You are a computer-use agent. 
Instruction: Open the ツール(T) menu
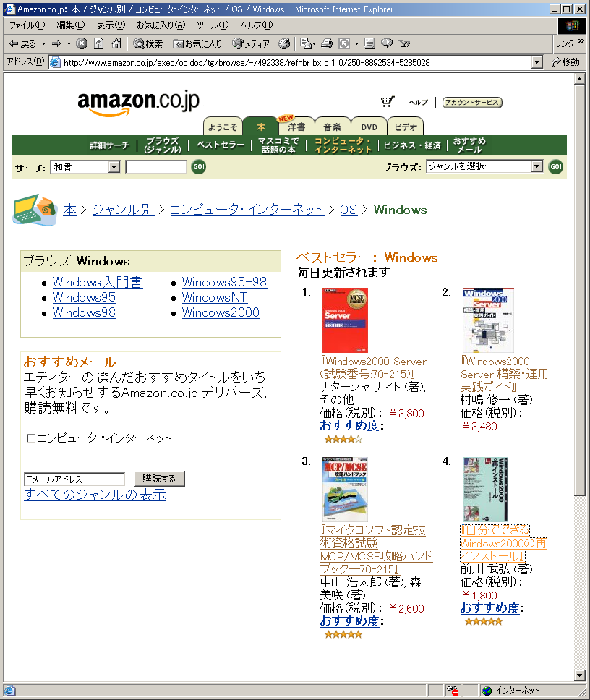213,25
